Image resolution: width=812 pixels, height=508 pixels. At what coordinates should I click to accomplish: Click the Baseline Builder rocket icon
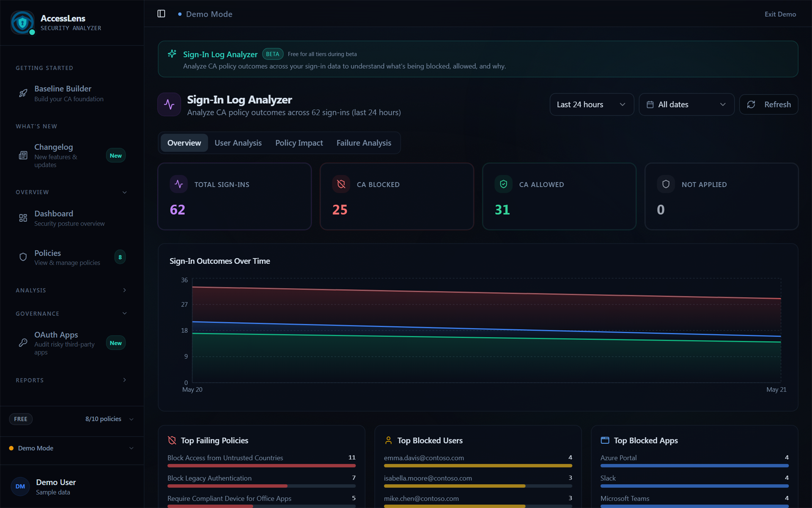coord(23,93)
